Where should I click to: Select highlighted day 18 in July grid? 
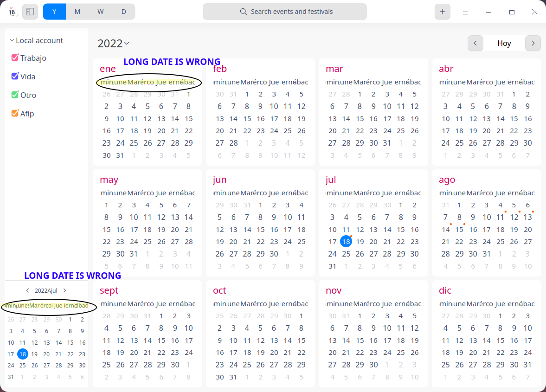(346, 242)
